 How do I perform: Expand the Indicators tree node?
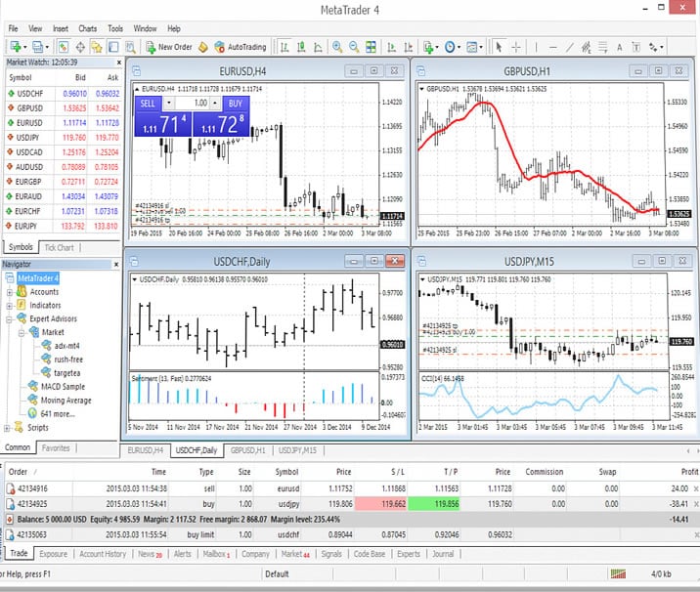pos(9,306)
